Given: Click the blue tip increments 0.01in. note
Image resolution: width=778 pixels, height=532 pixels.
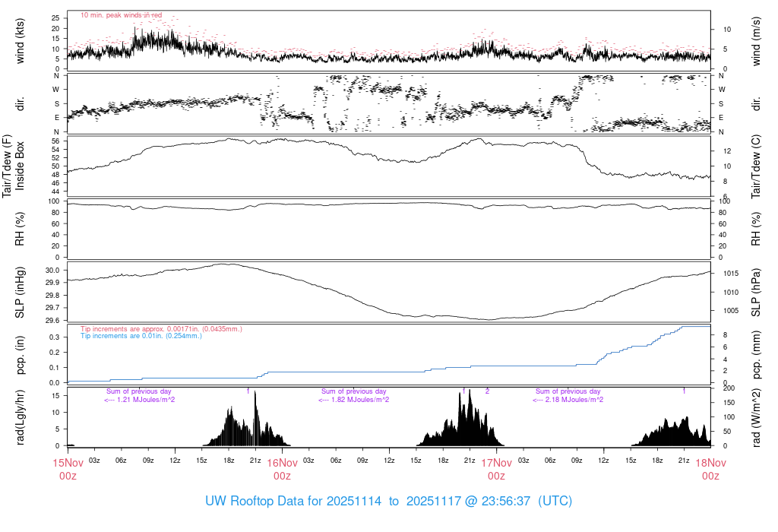Looking at the screenshot, I should click(x=141, y=336).
